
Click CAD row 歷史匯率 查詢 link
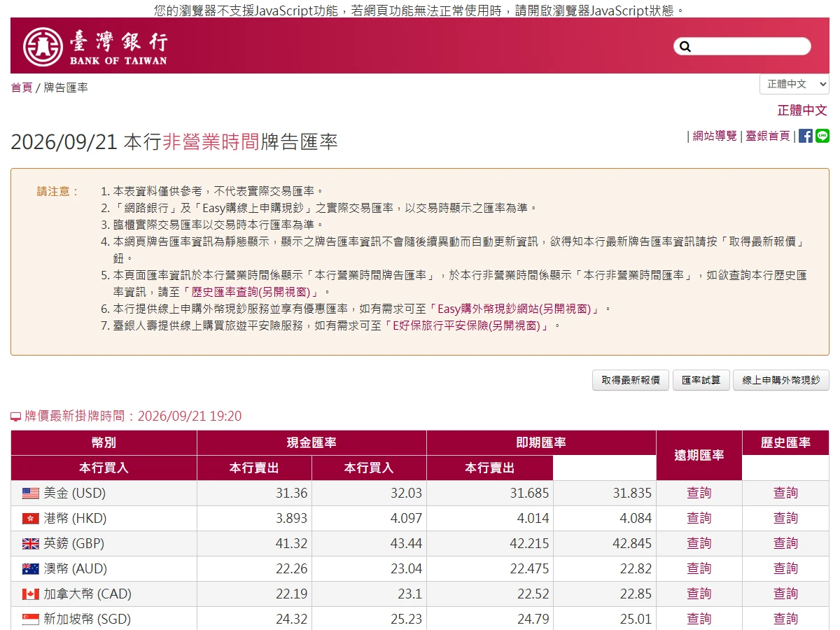click(785, 594)
